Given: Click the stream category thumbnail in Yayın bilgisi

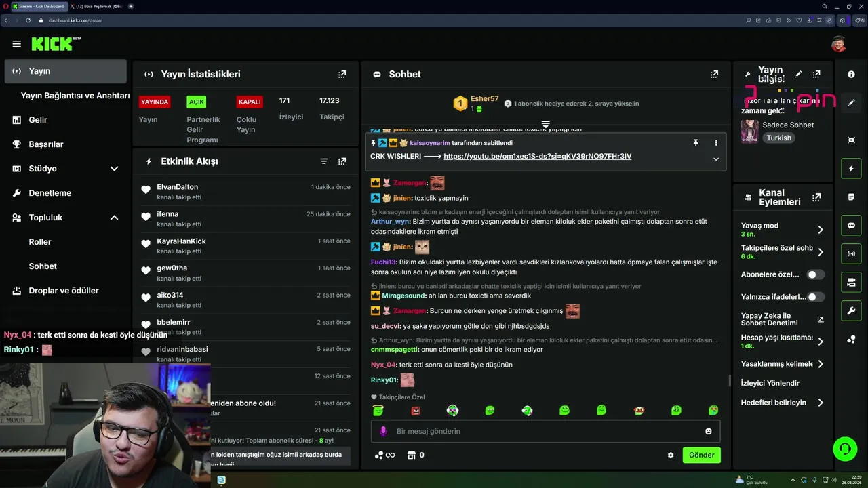Looking at the screenshot, I should (749, 131).
